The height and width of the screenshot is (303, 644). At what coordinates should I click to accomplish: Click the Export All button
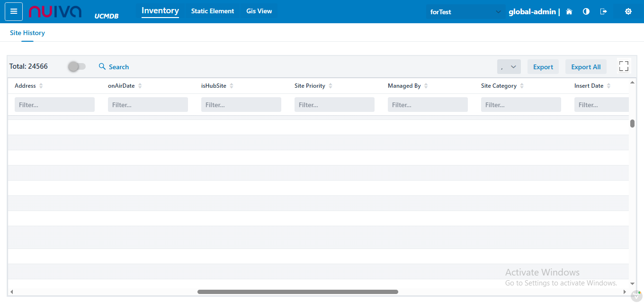[x=586, y=67]
